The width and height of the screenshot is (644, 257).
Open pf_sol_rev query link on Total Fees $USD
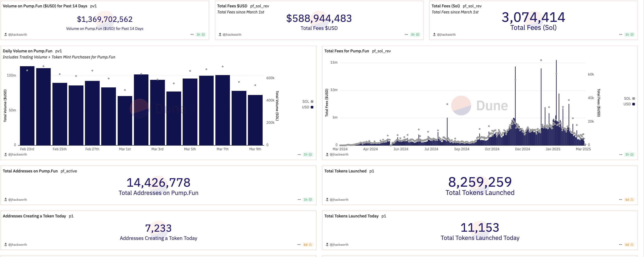pyautogui.click(x=260, y=6)
